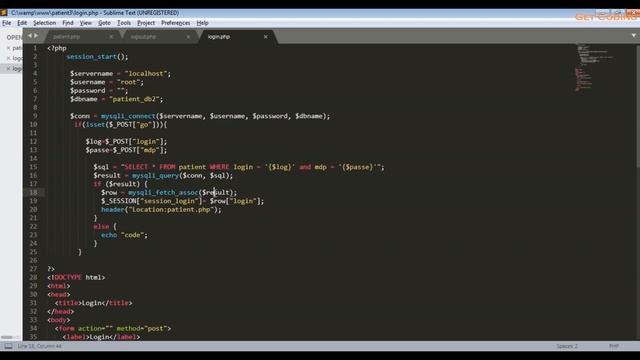Screen dimensions: 640x360
Task: Click the mysqli_query function call
Action: 182,176
